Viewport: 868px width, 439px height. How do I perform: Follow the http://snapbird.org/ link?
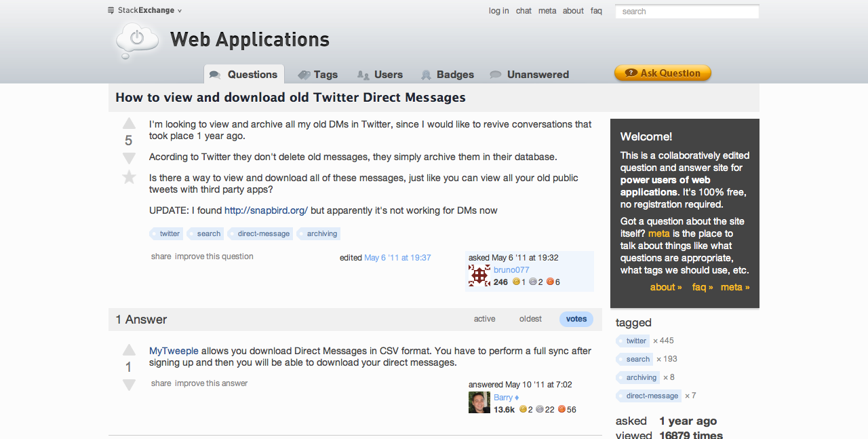[x=266, y=210]
